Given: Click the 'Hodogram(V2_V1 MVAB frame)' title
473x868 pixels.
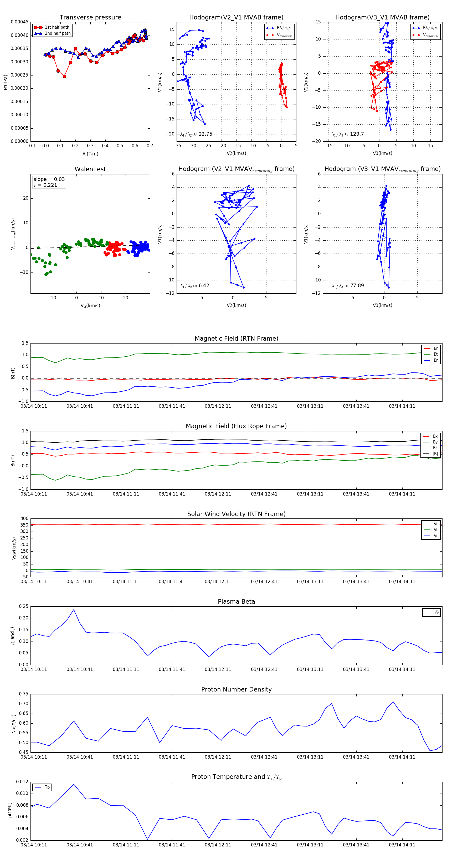Looking at the screenshot, I should coord(236,18).
